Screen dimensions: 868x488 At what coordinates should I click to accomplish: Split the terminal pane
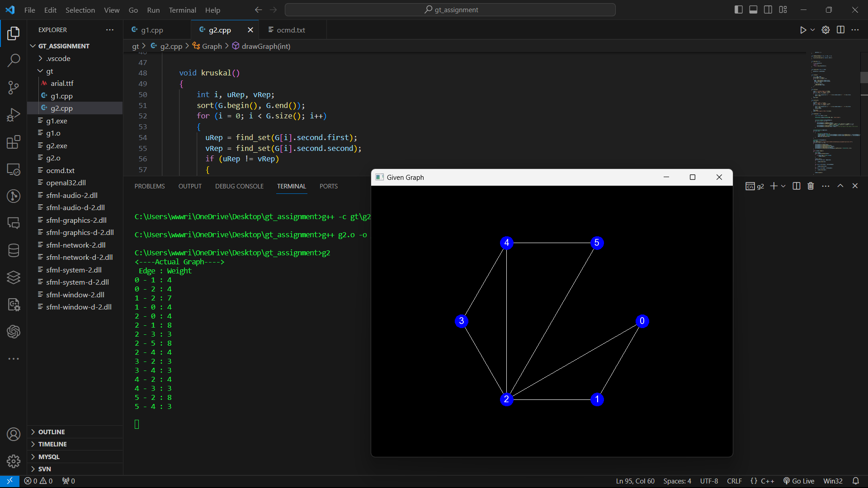point(797,186)
